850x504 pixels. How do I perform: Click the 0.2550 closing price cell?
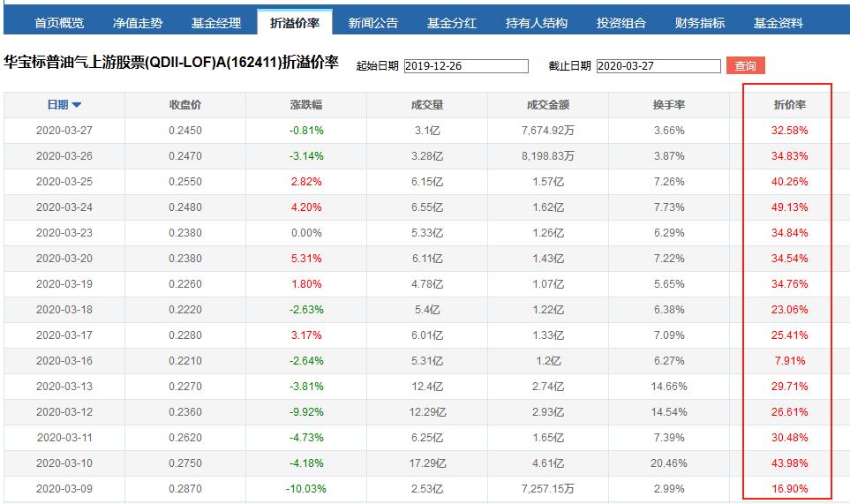coord(184,182)
